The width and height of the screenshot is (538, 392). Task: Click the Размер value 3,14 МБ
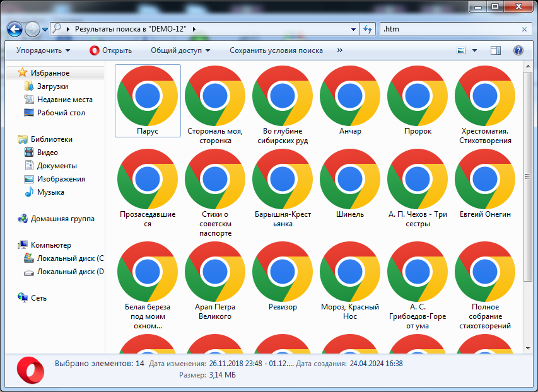pyautogui.click(x=223, y=375)
